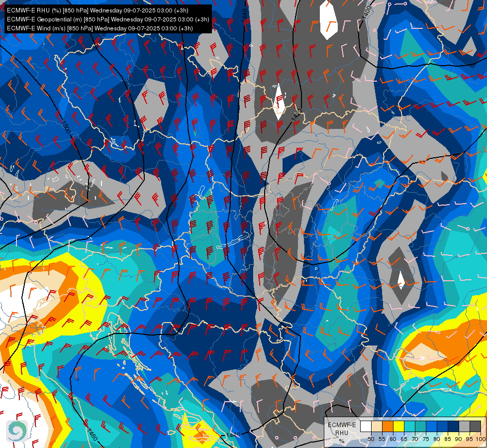Click the legend tick label 60

[x=393, y=439]
